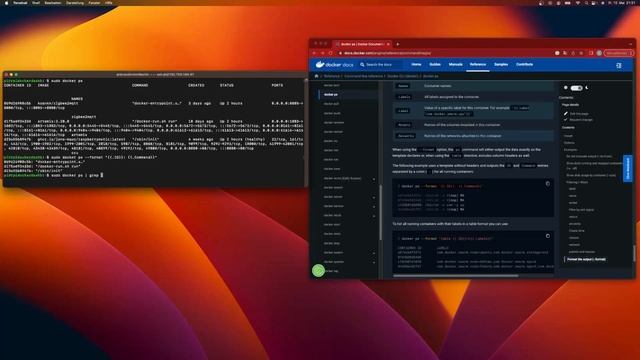
Task: Click the icon at right of docs header
Action: pos(619,65)
